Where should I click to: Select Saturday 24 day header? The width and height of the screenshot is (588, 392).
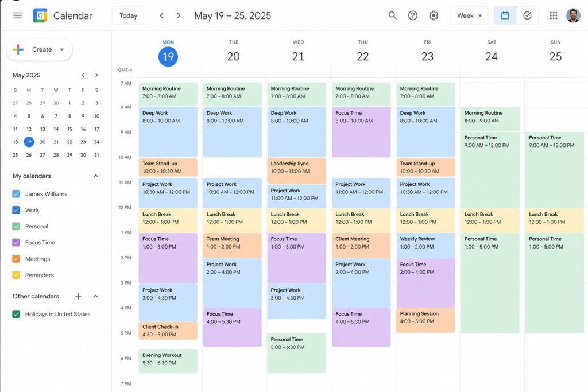[x=492, y=57]
